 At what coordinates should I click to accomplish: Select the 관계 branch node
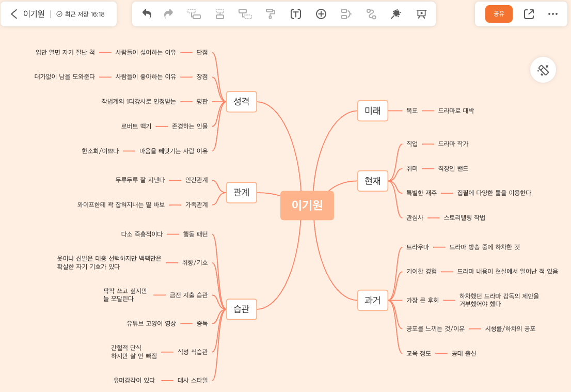coord(242,192)
